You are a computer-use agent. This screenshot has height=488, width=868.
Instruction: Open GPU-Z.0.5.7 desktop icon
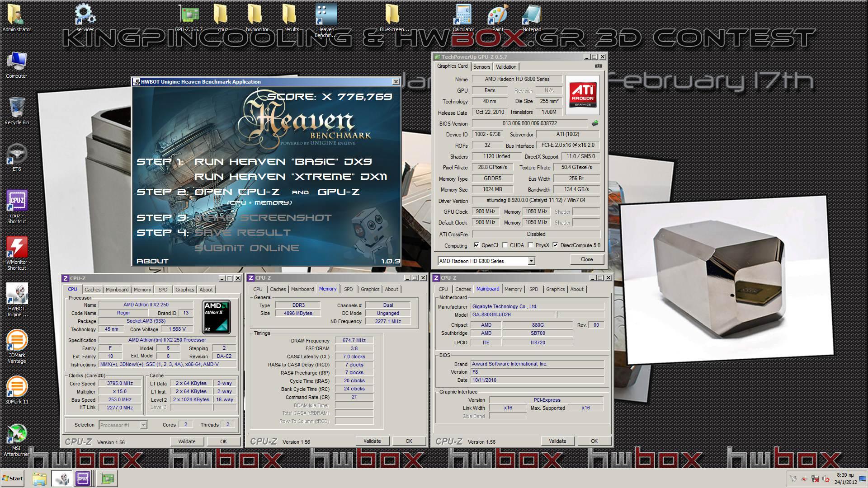(x=190, y=17)
